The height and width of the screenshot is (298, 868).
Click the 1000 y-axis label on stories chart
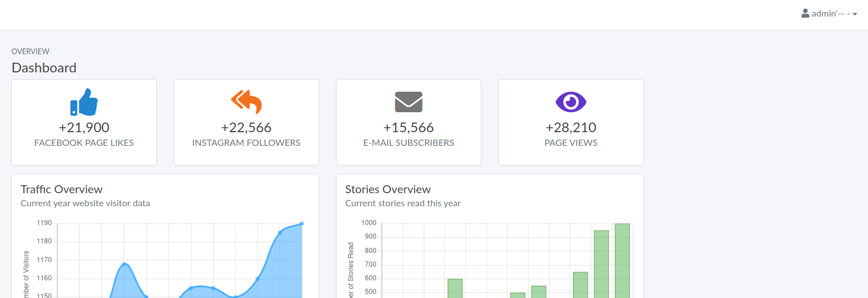pos(369,223)
